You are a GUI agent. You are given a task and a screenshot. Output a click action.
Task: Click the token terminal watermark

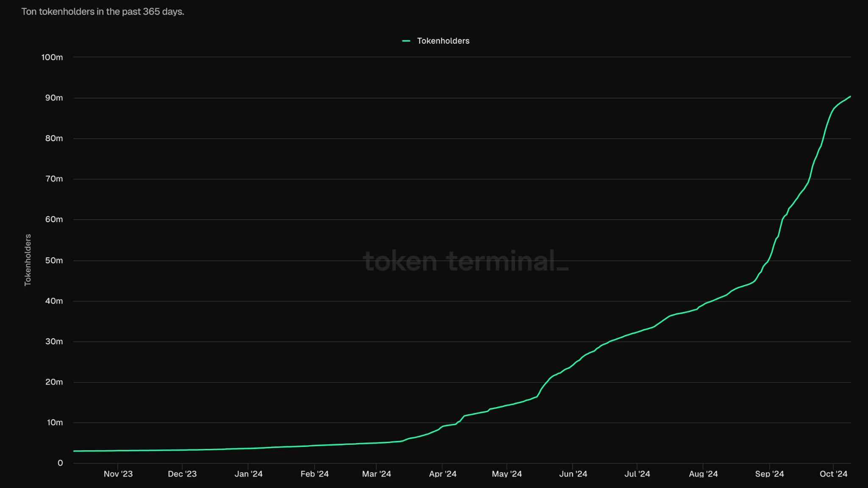pyautogui.click(x=465, y=261)
